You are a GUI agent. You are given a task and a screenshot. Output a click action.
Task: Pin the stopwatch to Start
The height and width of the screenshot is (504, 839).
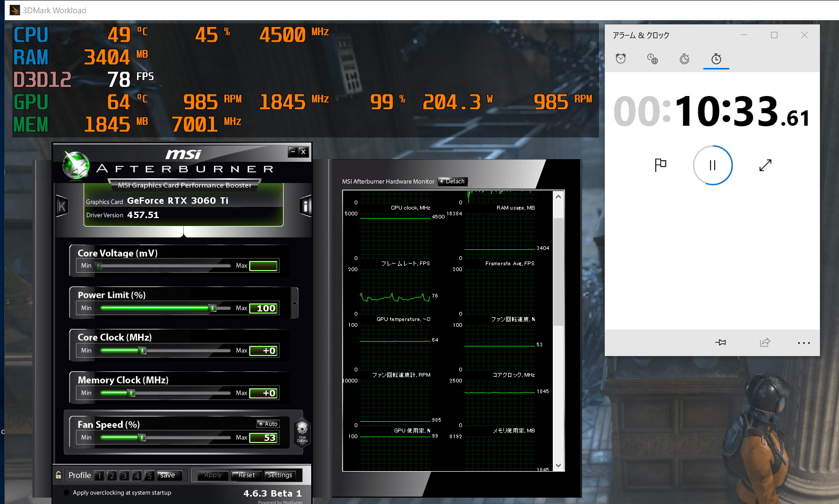tap(721, 342)
